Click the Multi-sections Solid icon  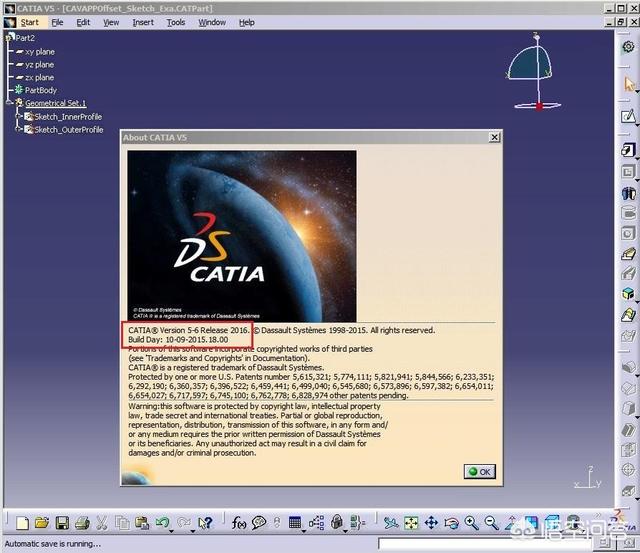coord(628,315)
